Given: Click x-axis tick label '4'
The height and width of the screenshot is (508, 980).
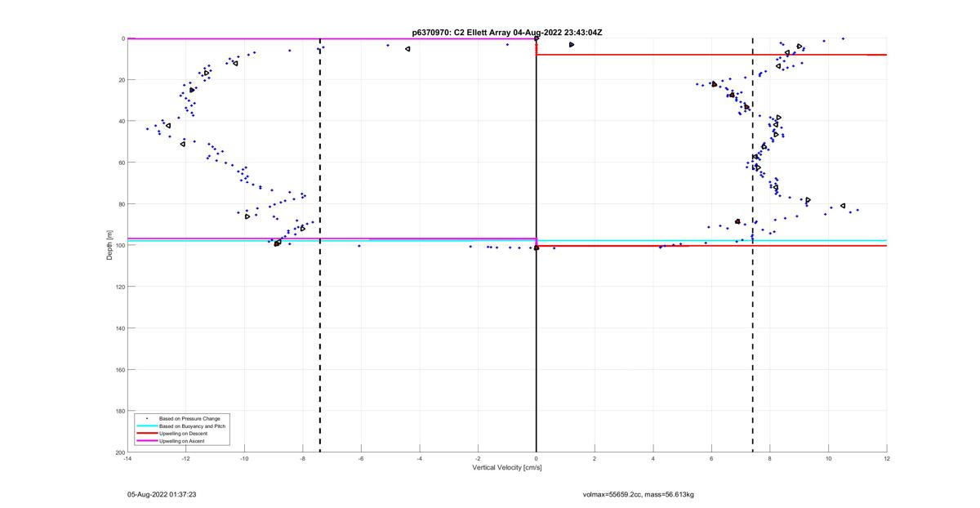Looking at the screenshot, I should tap(653, 459).
